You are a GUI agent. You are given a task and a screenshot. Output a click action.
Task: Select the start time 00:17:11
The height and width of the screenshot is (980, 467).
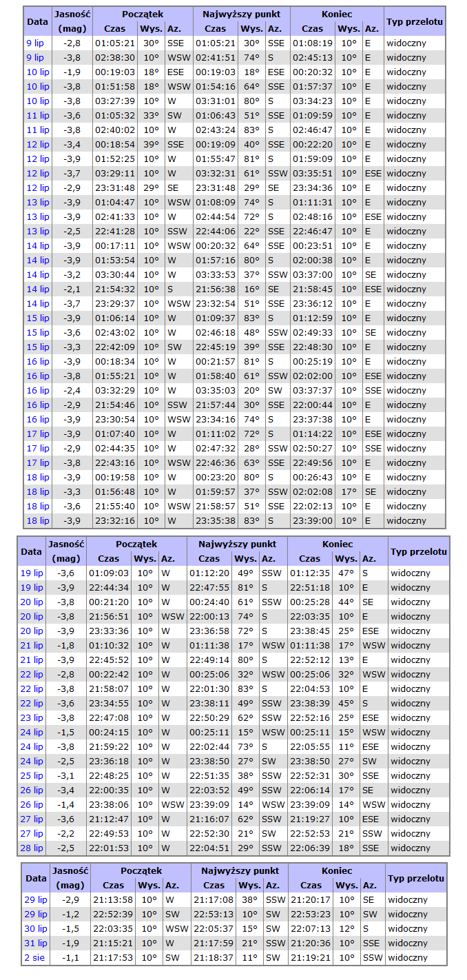tap(115, 245)
